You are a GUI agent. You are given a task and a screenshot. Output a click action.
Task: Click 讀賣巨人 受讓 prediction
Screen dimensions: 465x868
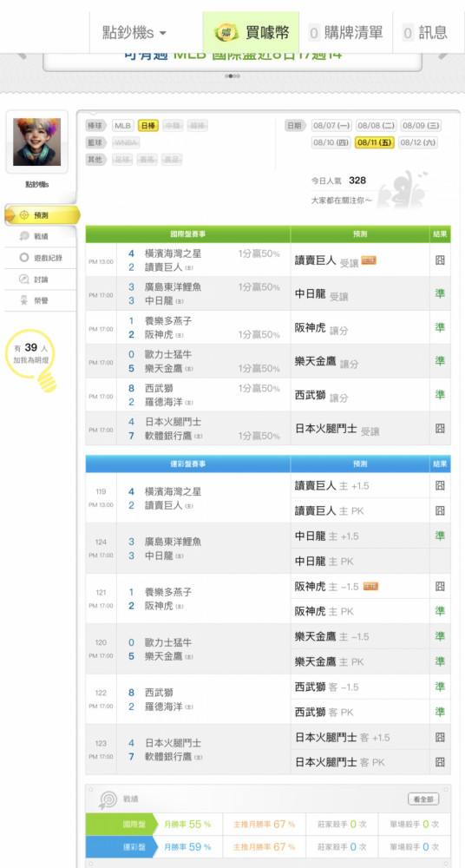click(326, 260)
